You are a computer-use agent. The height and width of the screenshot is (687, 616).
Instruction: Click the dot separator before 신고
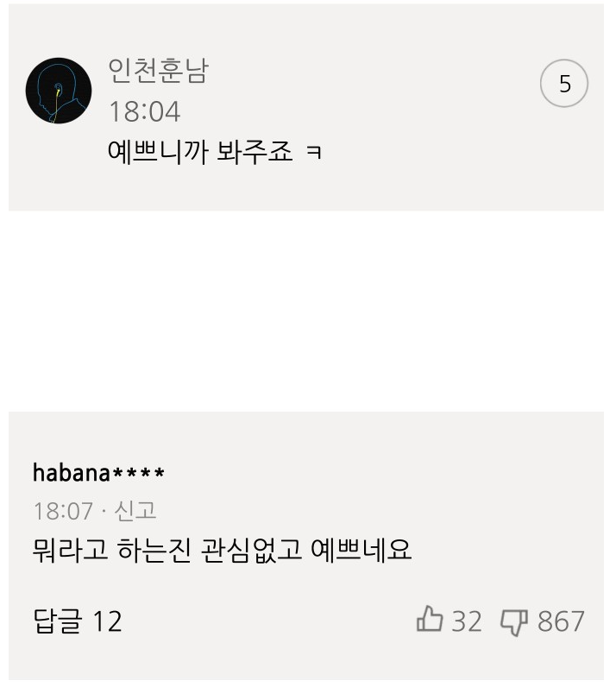tap(104, 511)
